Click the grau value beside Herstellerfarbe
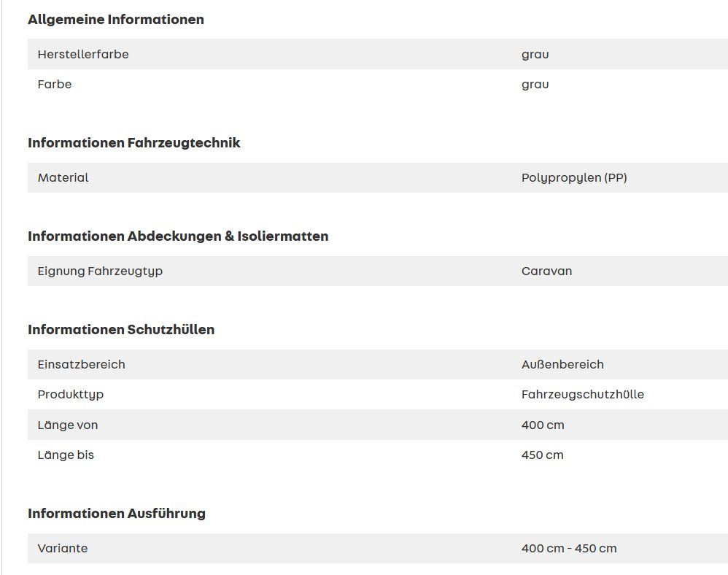This screenshot has height=575, width=728. click(x=535, y=55)
